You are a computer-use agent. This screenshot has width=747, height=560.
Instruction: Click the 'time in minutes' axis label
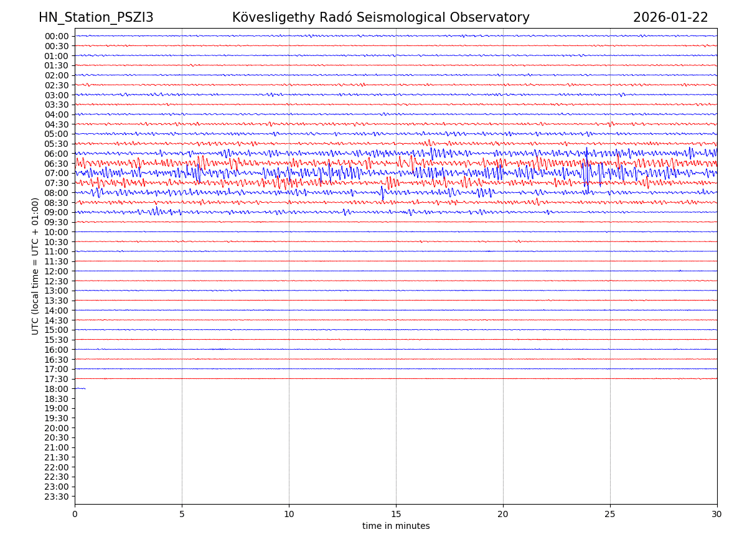pos(396,526)
